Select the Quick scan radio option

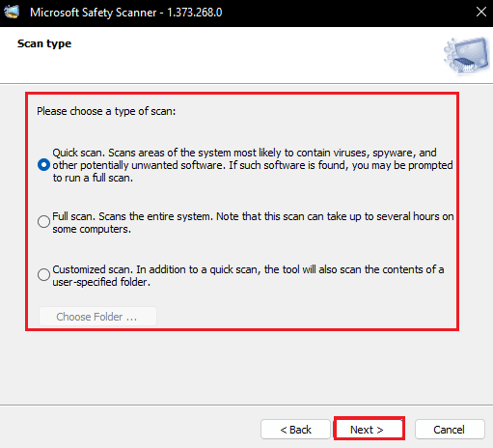pyautogui.click(x=43, y=165)
